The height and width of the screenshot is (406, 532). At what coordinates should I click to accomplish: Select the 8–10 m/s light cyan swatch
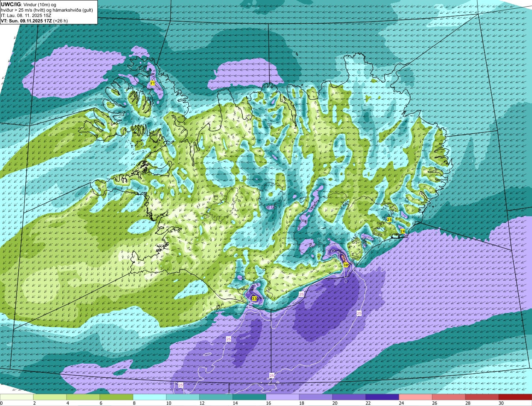150,397
